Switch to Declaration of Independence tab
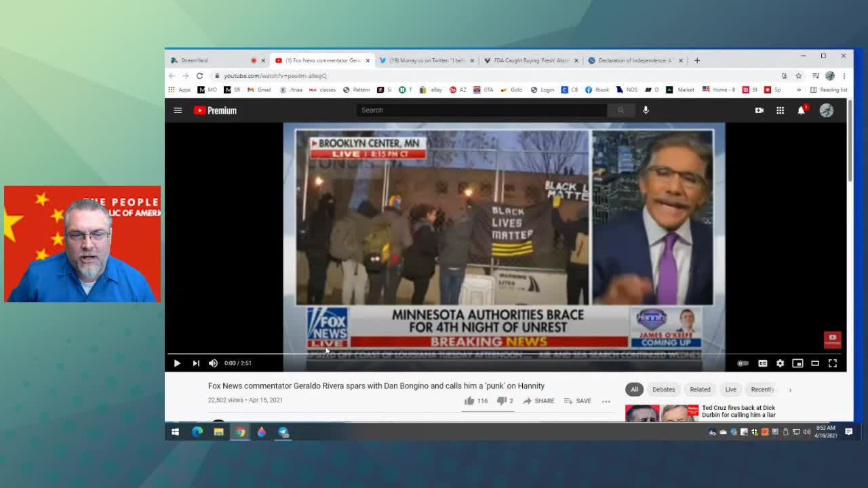Screen dimensions: 868x488 (x=635, y=60)
